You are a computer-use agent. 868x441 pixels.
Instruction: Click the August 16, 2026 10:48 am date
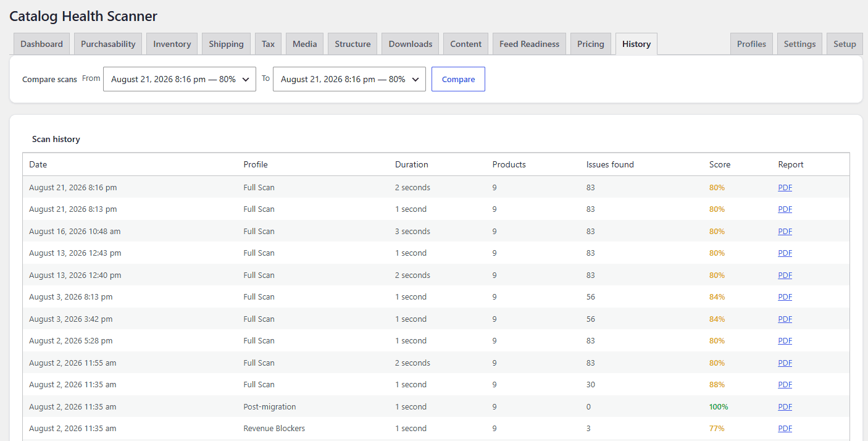tap(75, 232)
